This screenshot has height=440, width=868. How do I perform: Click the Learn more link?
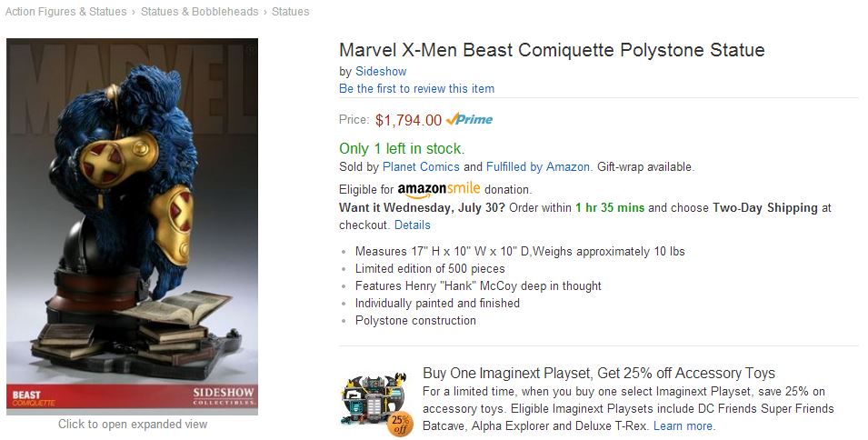[x=683, y=425]
